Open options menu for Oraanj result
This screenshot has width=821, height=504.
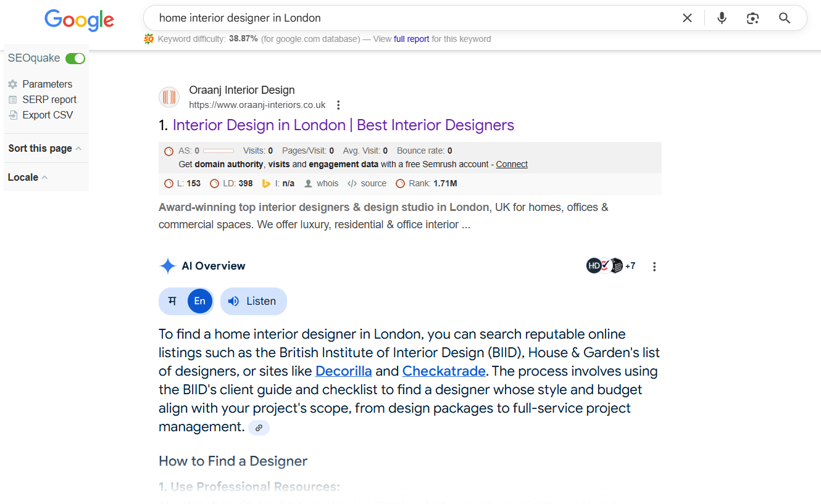(x=338, y=105)
